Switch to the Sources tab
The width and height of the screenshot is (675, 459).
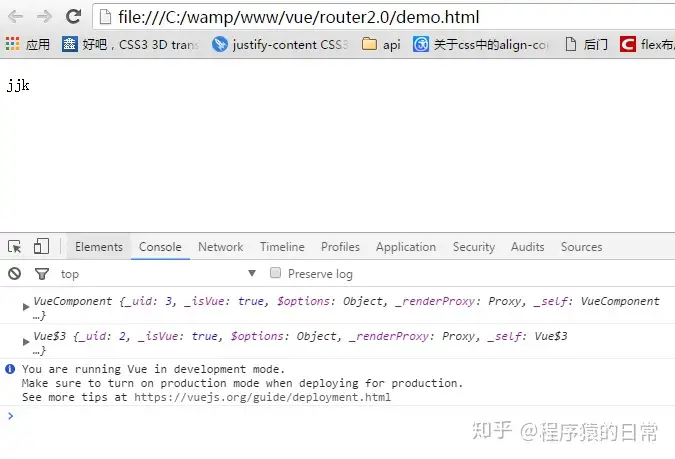tap(581, 247)
